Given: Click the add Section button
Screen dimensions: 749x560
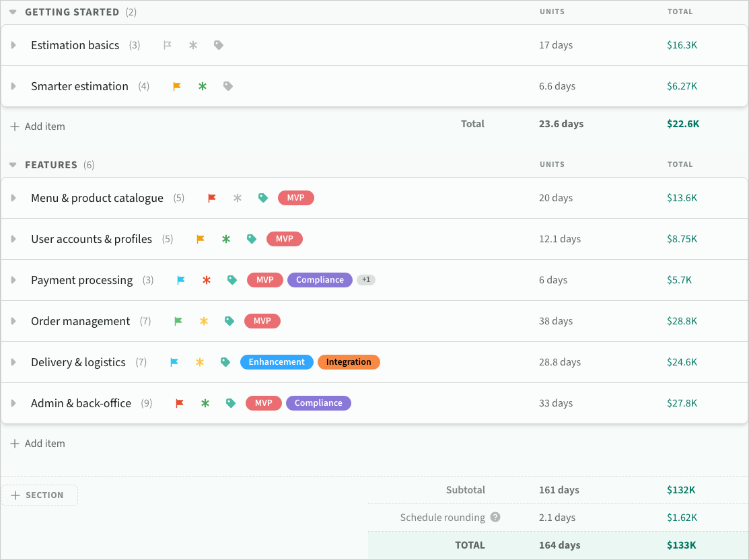Looking at the screenshot, I should [38, 495].
